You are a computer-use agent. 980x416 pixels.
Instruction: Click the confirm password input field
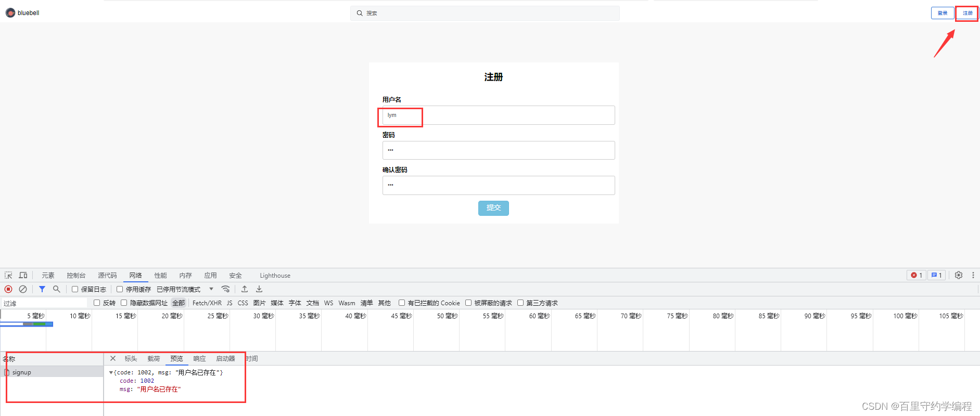point(499,186)
